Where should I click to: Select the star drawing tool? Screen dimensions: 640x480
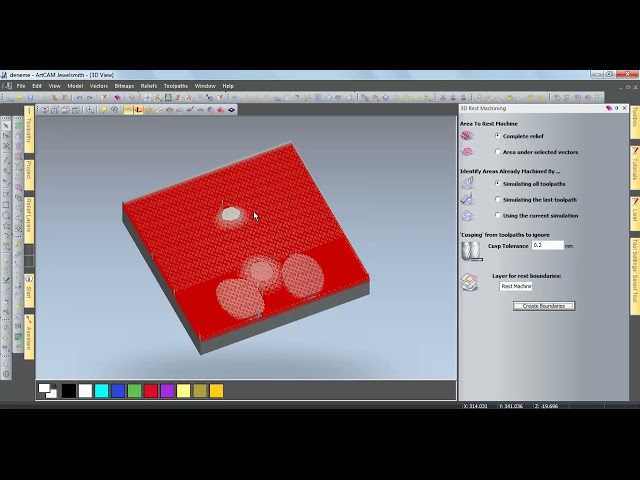(6, 226)
